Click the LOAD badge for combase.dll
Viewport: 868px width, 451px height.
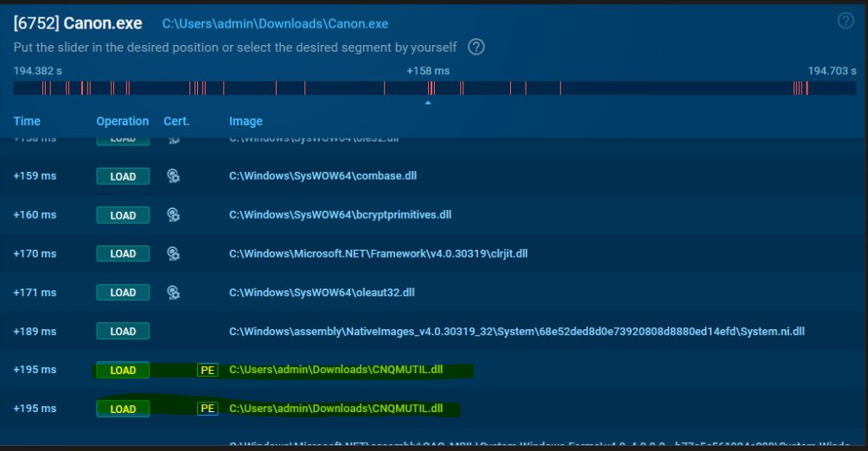click(123, 176)
